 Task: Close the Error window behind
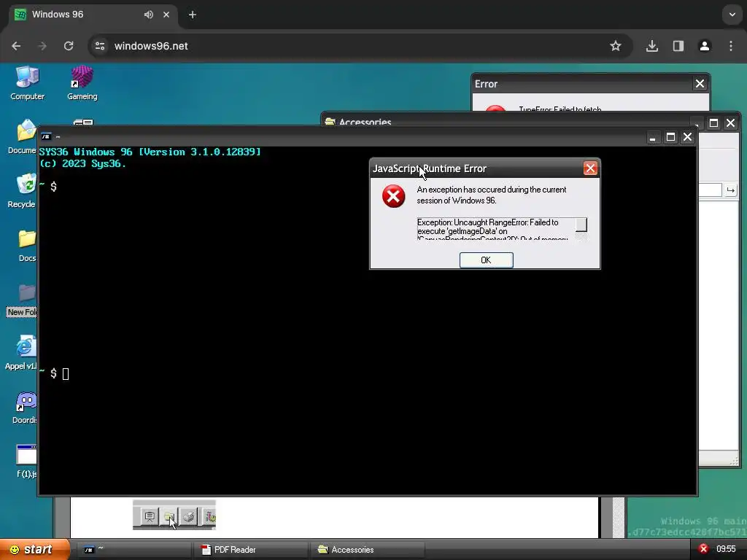(x=700, y=84)
